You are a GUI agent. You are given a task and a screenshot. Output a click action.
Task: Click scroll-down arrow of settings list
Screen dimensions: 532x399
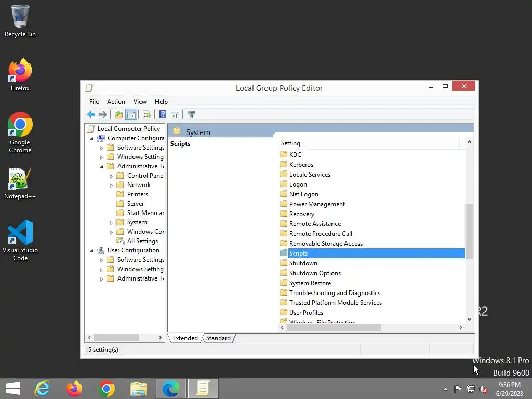[x=469, y=318]
